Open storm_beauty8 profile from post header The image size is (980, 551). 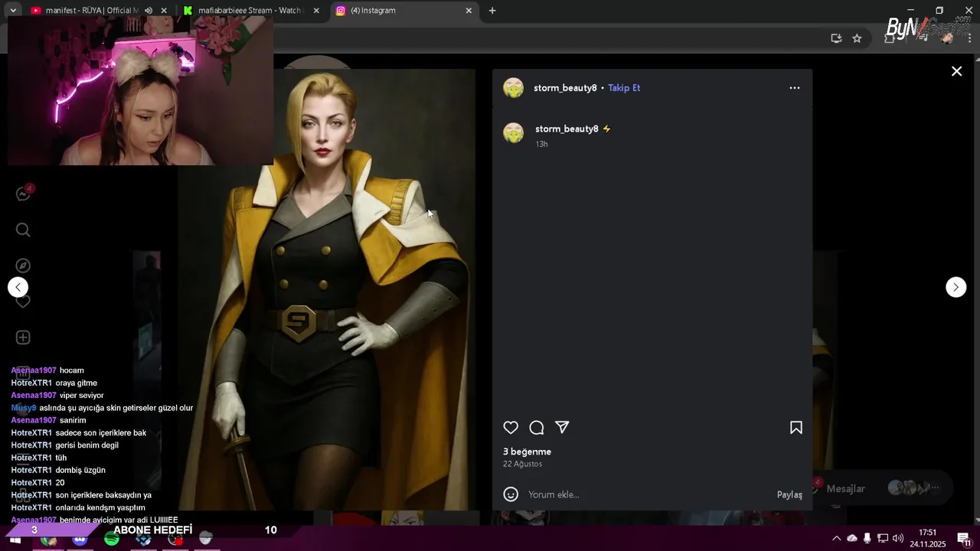[x=565, y=88]
